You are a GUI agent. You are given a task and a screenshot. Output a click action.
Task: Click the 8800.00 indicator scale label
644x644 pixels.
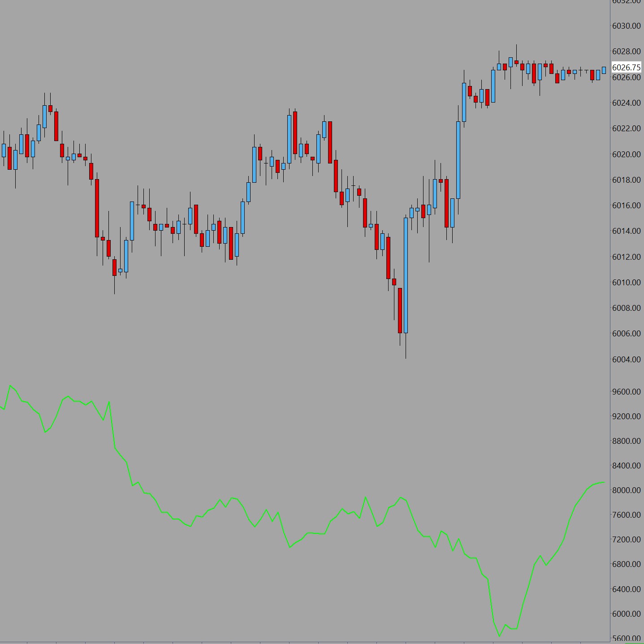pos(627,441)
